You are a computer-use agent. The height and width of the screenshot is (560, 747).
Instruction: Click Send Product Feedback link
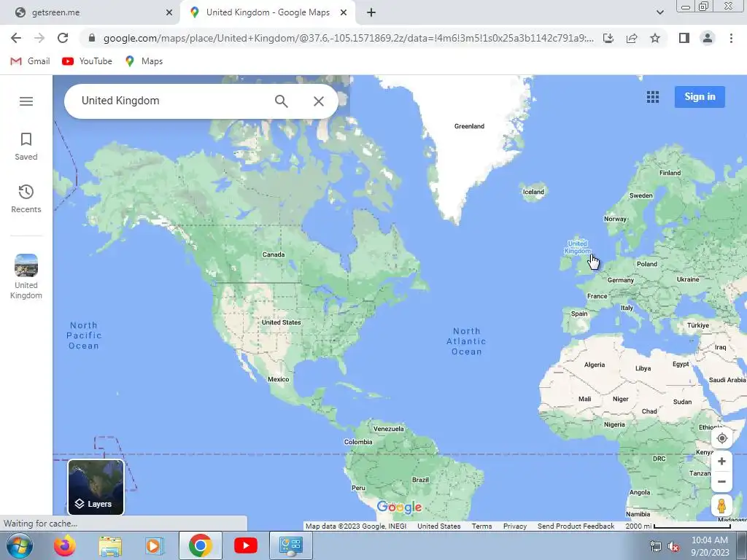point(576,526)
